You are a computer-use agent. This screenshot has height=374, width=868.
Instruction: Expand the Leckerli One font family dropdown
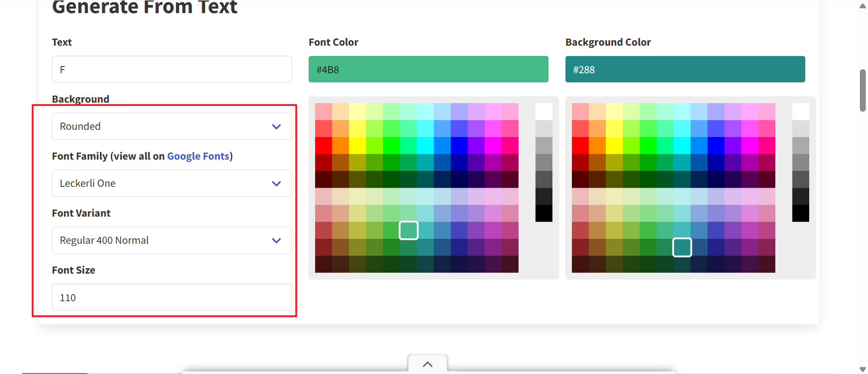[172, 183]
